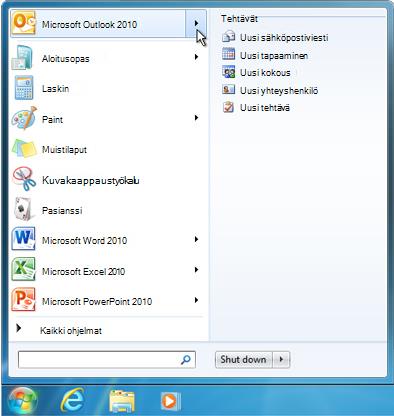Open Paint entry label
Image resolution: width=394 pixels, height=416 pixels.
(x=52, y=119)
